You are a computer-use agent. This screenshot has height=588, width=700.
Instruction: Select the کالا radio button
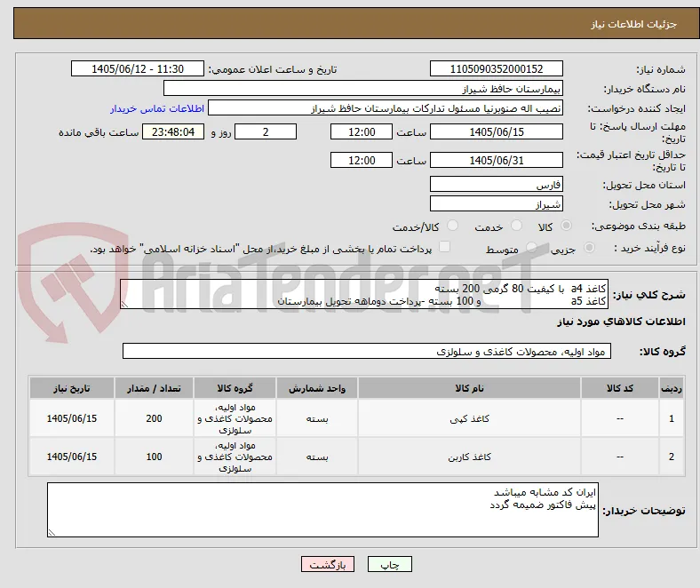coord(566,226)
